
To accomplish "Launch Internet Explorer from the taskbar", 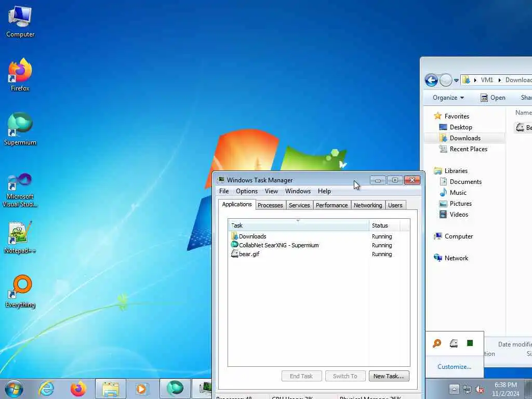I will (x=46, y=389).
